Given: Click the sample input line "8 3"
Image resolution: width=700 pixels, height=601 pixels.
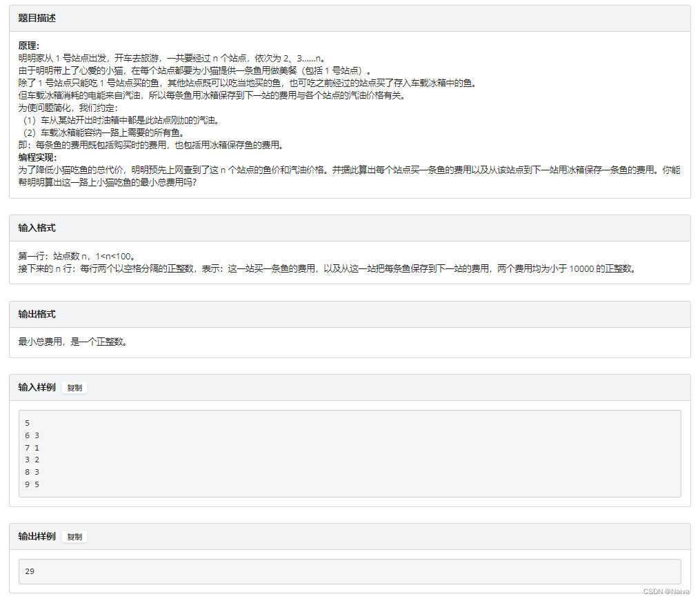Looking at the screenshot, I should (x=32, y=472).
